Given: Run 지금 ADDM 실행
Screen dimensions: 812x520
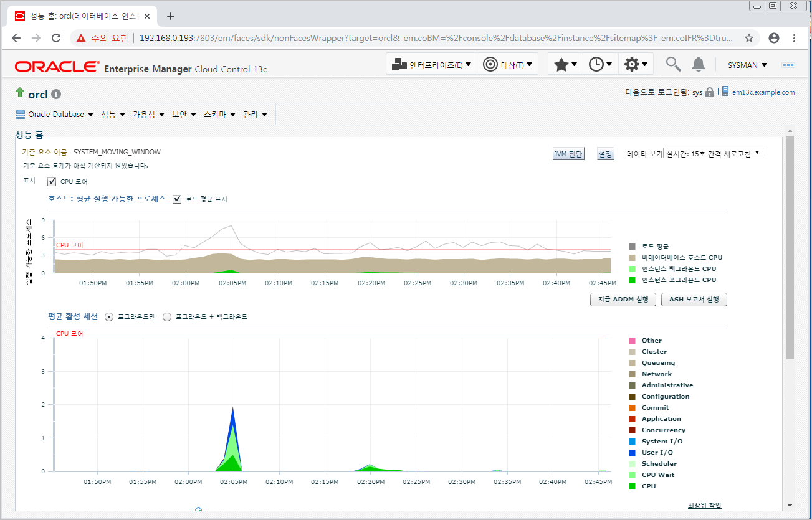Looking at the screenshot, I should tap(623, 300).
